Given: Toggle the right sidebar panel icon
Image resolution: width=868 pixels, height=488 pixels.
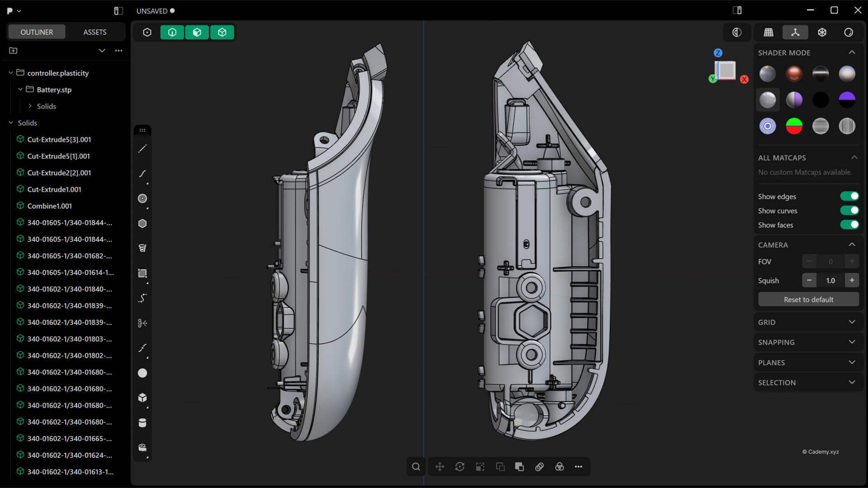Looking at the screenshot, I should coord(737,10).
